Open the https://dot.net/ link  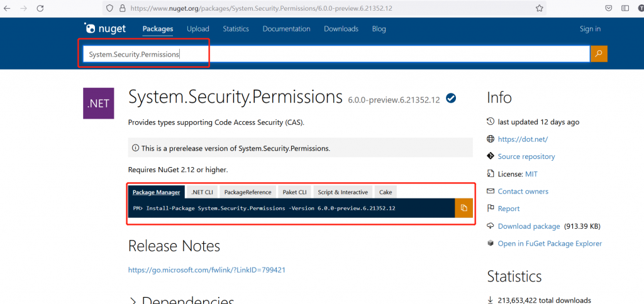coord(523,139)
